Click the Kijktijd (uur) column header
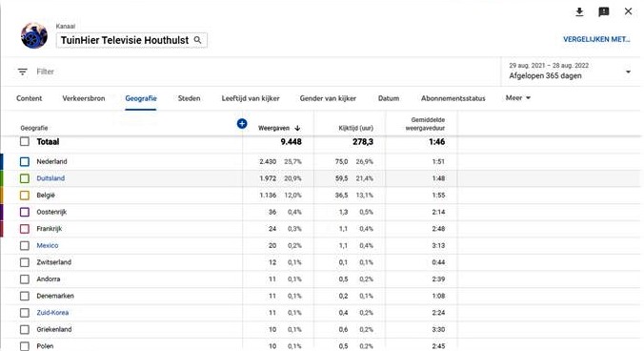644x351 pixels. click(x=355, y=128)
